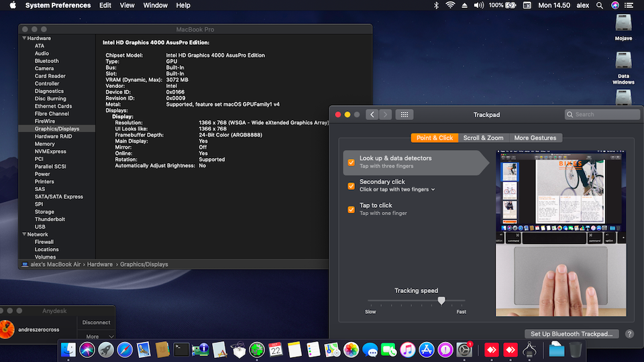Viewport: 644px width, 362px height.
Task: Uncheck Look up & data detectors
Action: coord(351,162)
